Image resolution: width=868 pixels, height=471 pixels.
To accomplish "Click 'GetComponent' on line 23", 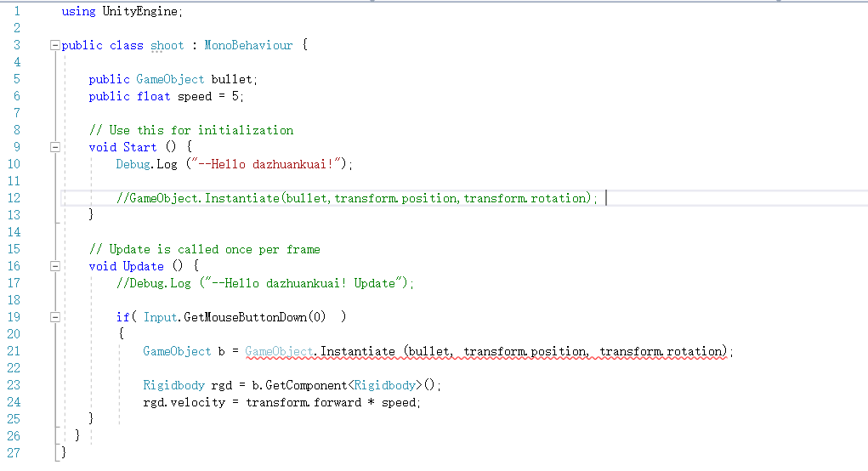I will pos(307,385).
